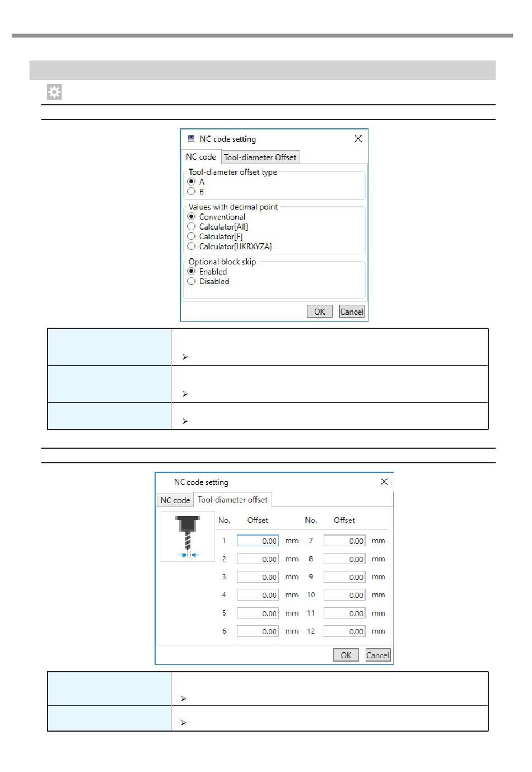Open the NC code tab in upper dialog
The width and height of the screenshot is (532, 772).
[201, 157]
